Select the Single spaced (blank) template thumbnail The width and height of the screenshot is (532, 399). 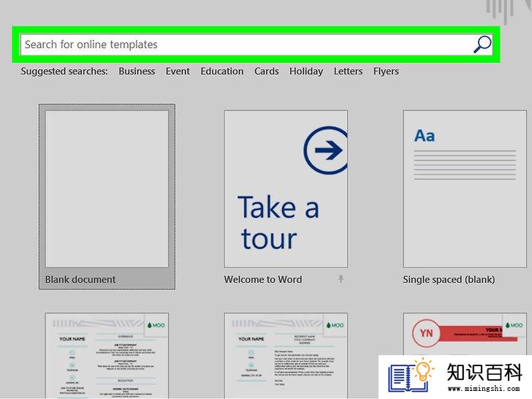click(465, 189)
